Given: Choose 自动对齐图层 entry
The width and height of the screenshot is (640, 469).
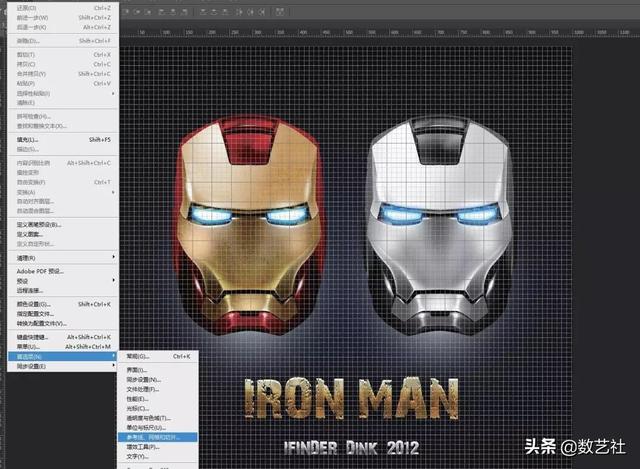Looking at the screenshot, I should [x=63, y=201].
